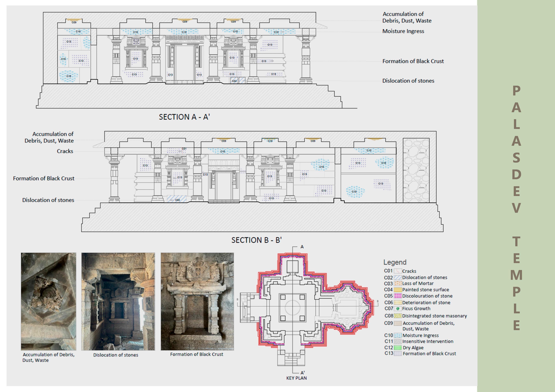Click the SECTION B - B' title
The image size is (555, 392).
tap(257, 240)
